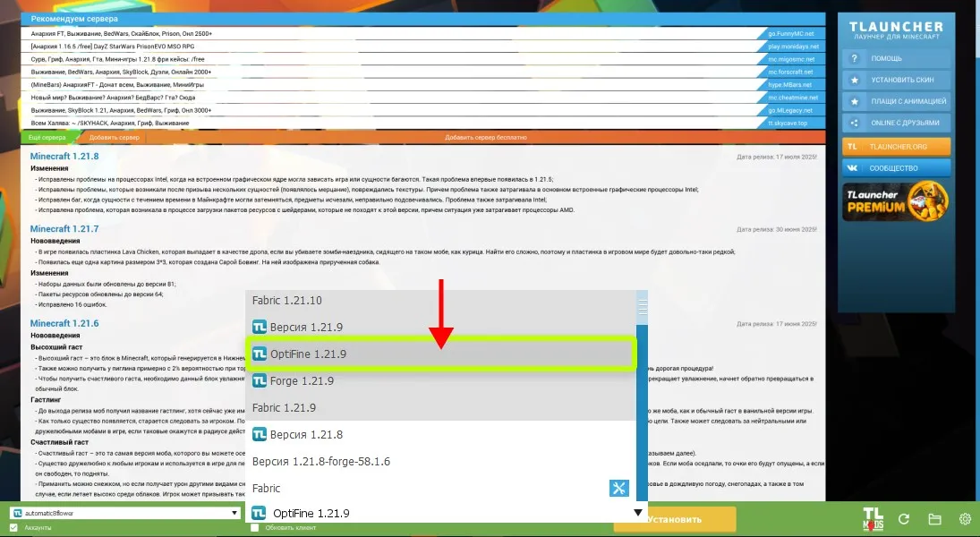Click the TLAUNCHER logo in the sidebar
This screenshot has width=980, height=537.
pyautogui.click(x=896, y=29)
